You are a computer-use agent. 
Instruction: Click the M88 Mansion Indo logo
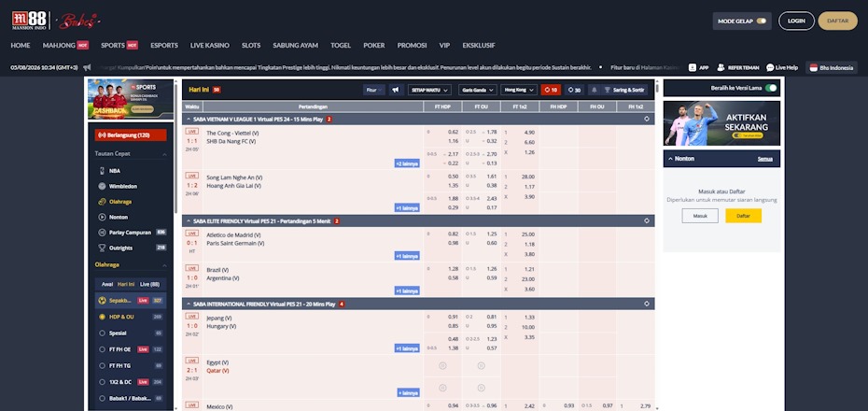29,21
